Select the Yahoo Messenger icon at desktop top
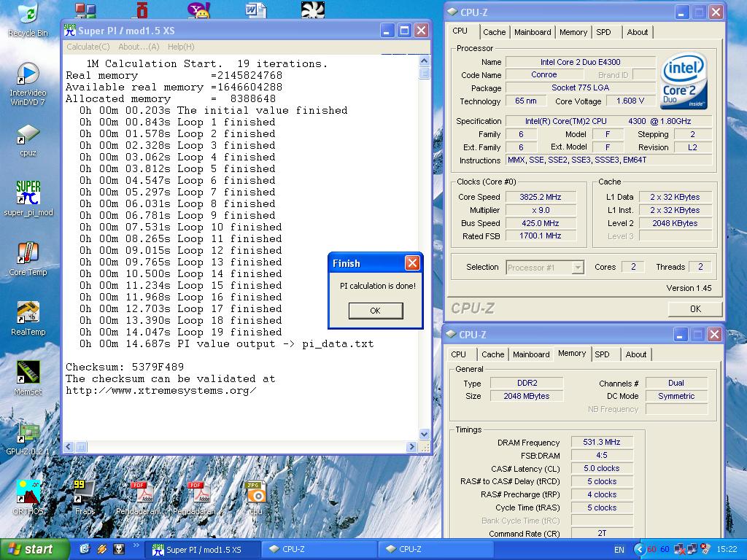Image resolution: width=747 pixels, height=560 pixels. [198, 10]
